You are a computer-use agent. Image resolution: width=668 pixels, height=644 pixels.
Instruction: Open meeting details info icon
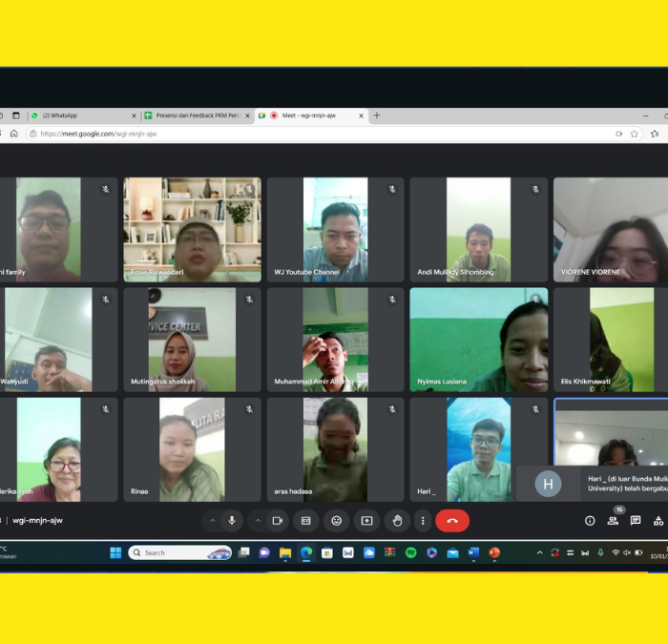click(590, 521)
